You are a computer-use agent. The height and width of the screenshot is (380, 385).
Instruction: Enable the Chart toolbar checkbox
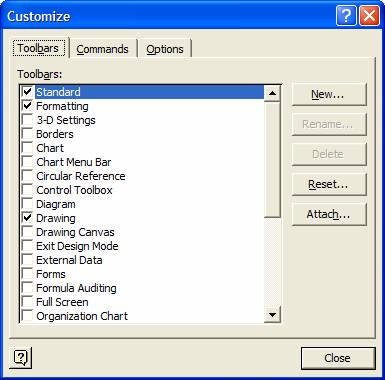pyautogui.click(x=27, y=148)
